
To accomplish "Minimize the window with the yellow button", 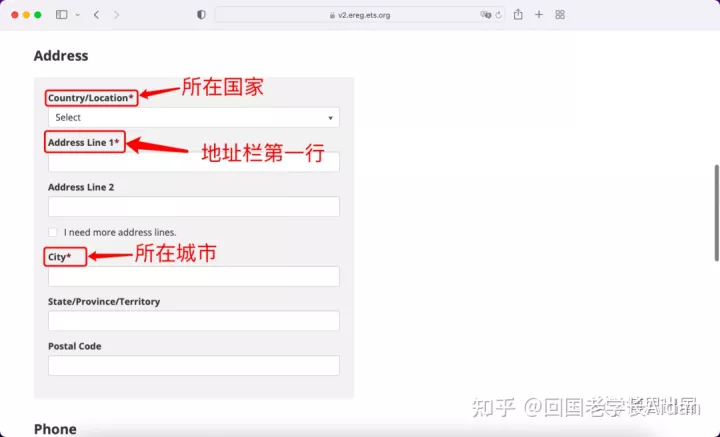I will (x=26, y=15).
